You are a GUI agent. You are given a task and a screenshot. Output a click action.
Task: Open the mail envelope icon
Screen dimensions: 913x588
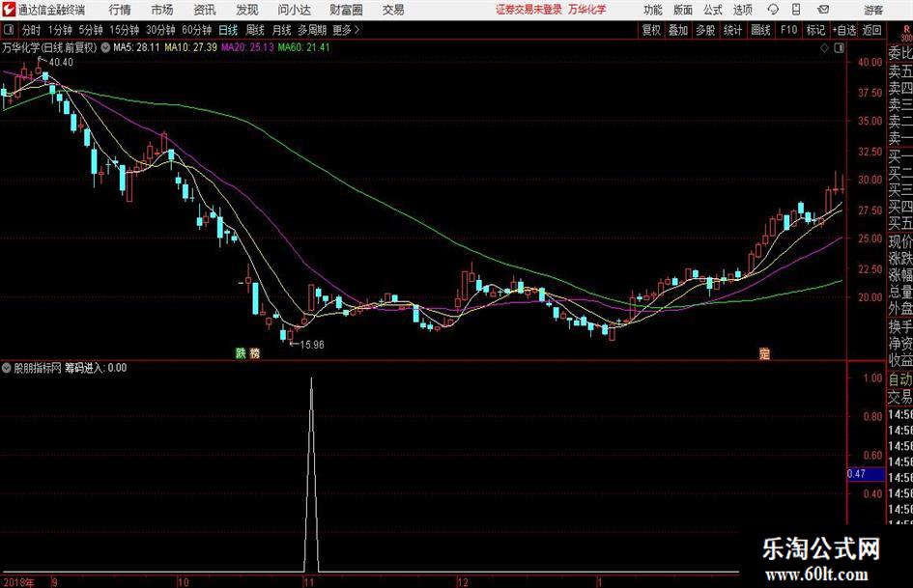[823, 10]
